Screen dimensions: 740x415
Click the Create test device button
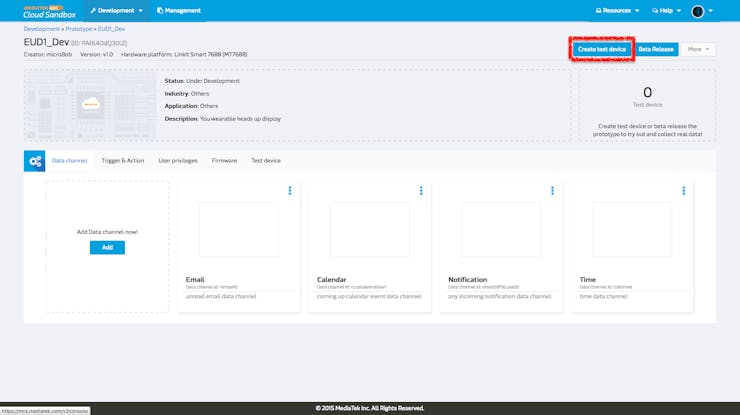pos(602,49)
